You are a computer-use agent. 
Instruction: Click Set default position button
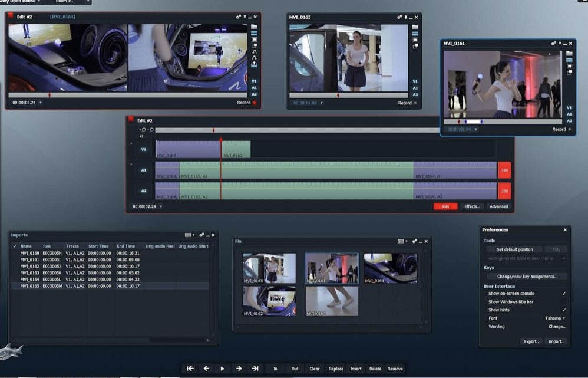(514, 249)
